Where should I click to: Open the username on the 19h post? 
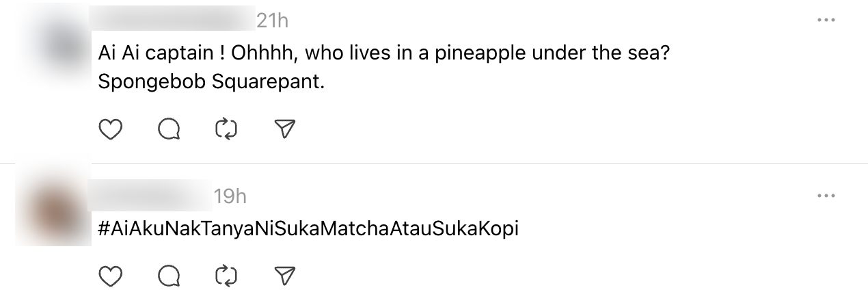coord(153,196)
